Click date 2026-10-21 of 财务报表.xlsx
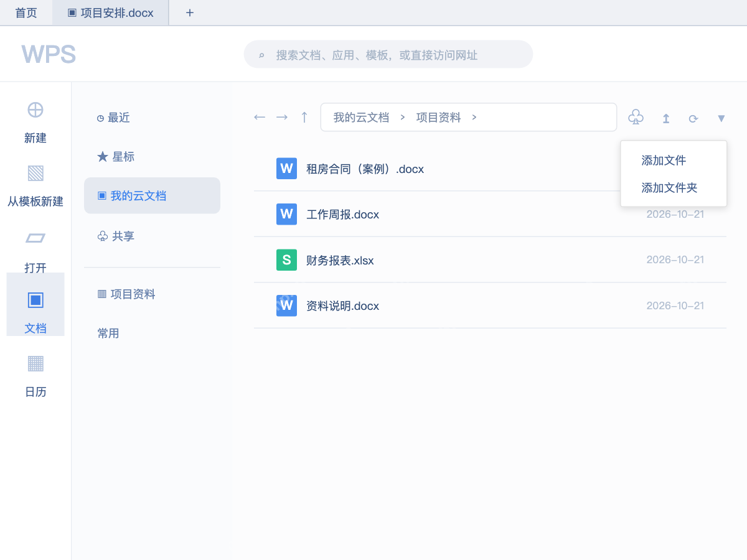Screen dimensions: 747x560 tap(675, 259)
